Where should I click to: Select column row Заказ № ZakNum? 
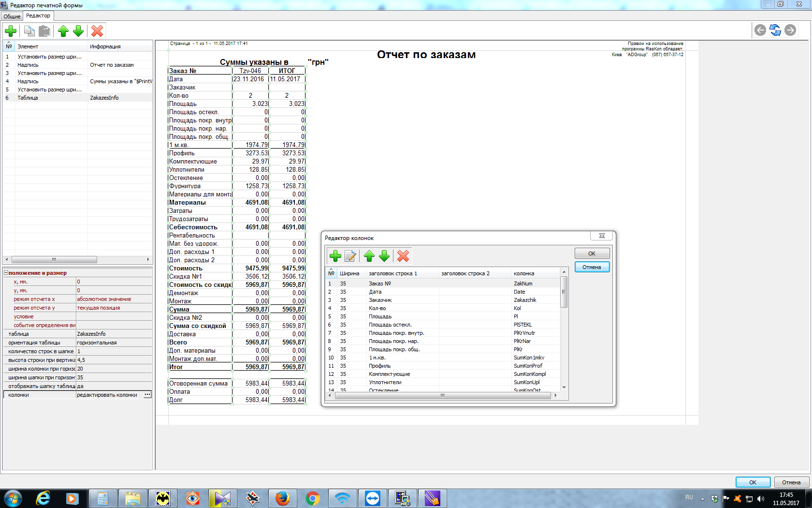coord(443,284)
